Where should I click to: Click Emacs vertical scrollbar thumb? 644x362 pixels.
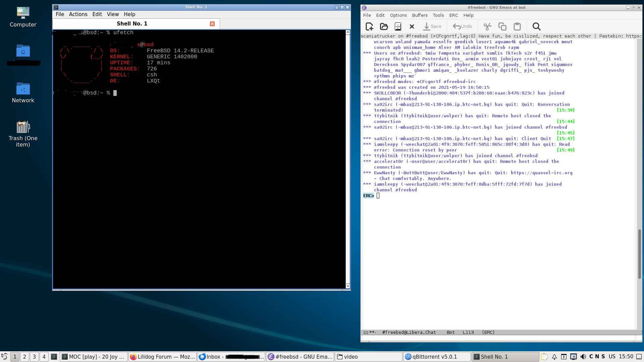point(640,254)
